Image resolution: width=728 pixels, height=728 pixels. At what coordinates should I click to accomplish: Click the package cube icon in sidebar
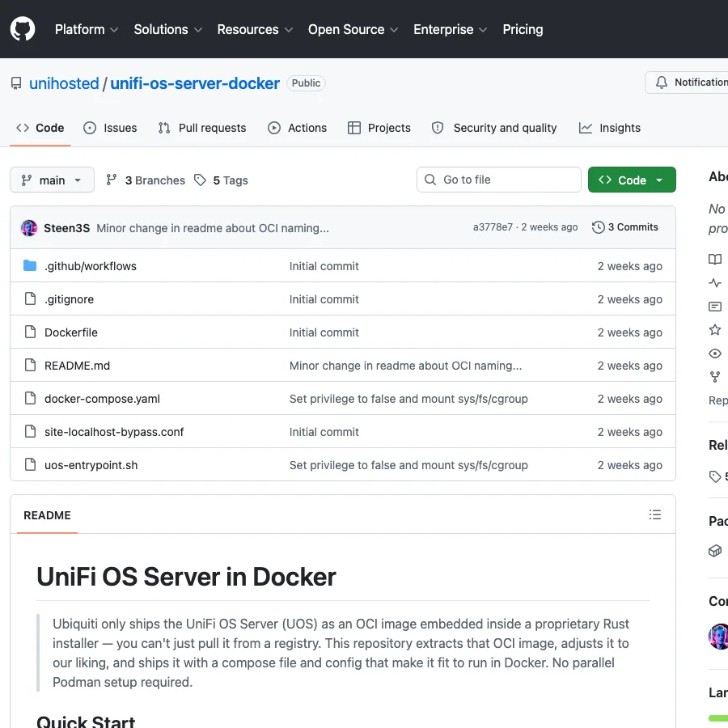pos(715,551)
